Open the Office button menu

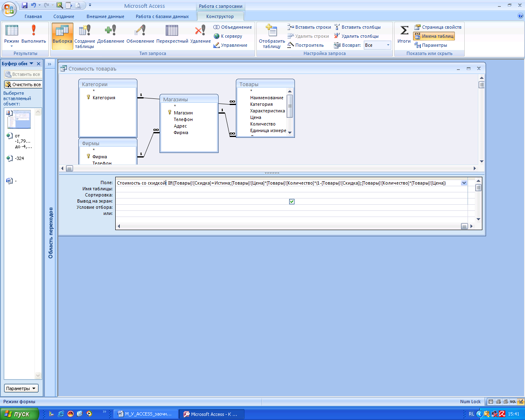click(x=9, y=8)
